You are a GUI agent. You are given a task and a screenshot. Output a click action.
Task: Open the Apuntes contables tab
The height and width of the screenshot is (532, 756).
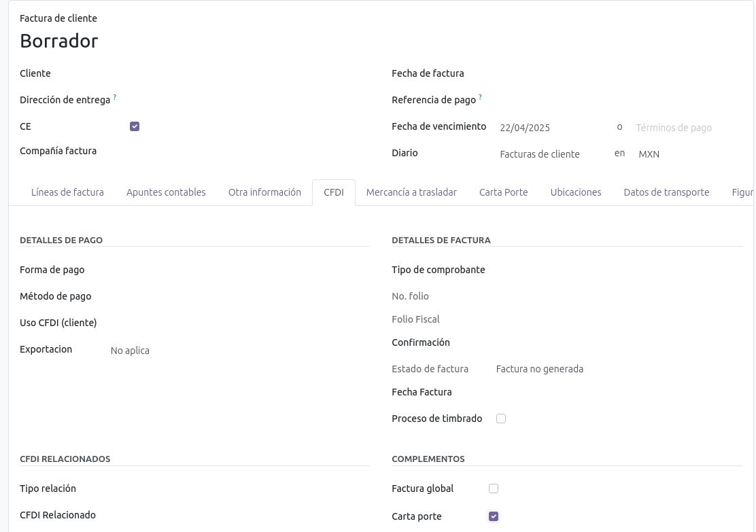[166, 192]
